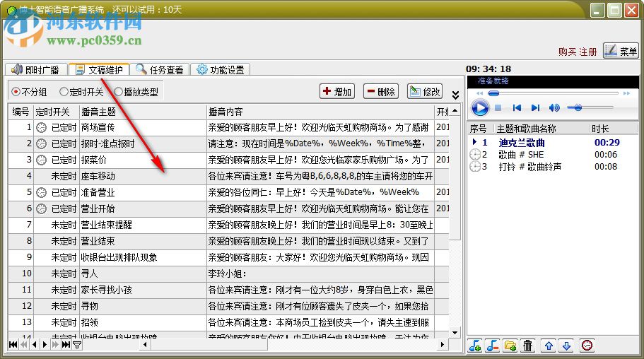Select the 招领 row

(228, 322)
